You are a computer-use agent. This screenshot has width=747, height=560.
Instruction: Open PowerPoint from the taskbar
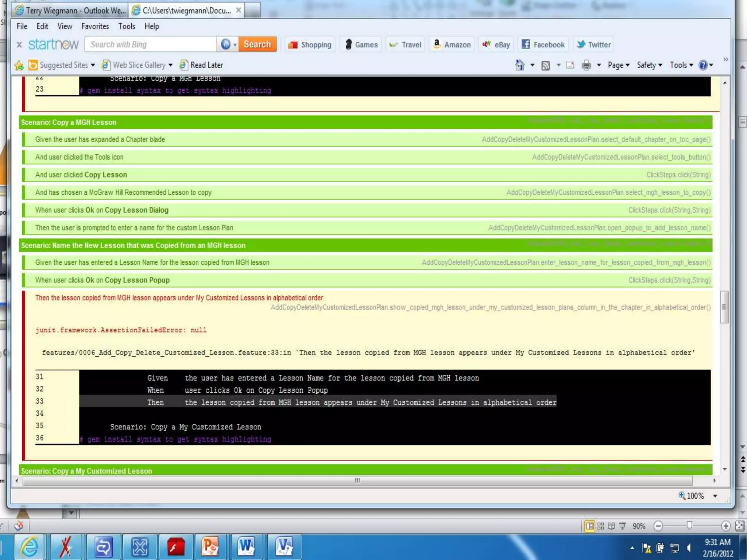[210, 547]
